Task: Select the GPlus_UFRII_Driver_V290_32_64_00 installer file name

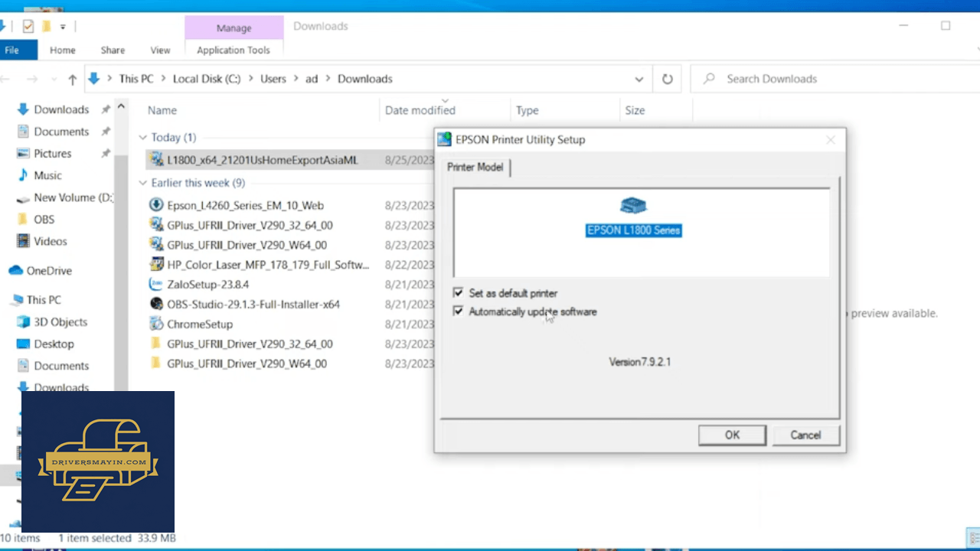Action: 250,225
